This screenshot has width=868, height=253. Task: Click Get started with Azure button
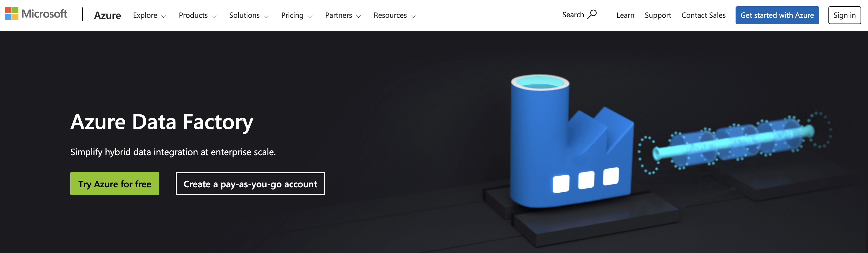point(777,15)
